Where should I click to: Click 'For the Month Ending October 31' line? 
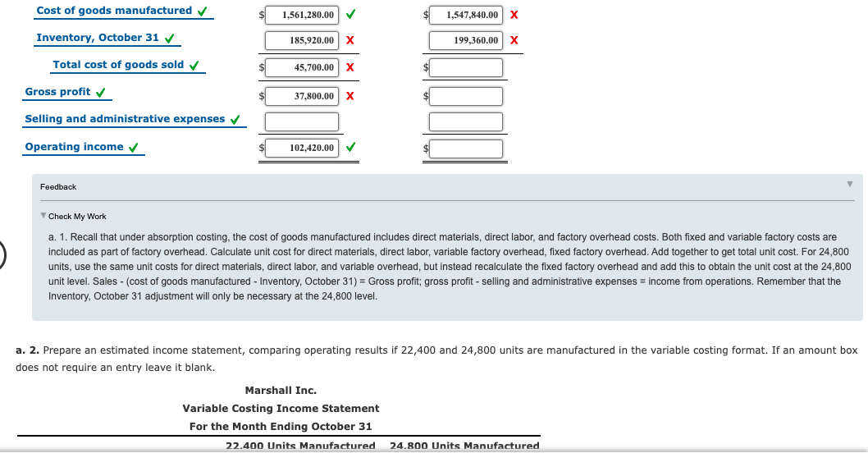point(281,427)
